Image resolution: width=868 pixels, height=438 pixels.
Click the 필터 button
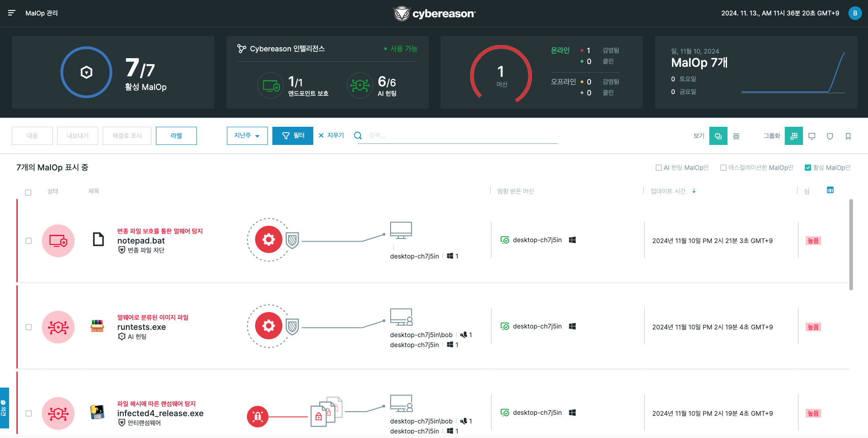[x=293, y=136]
